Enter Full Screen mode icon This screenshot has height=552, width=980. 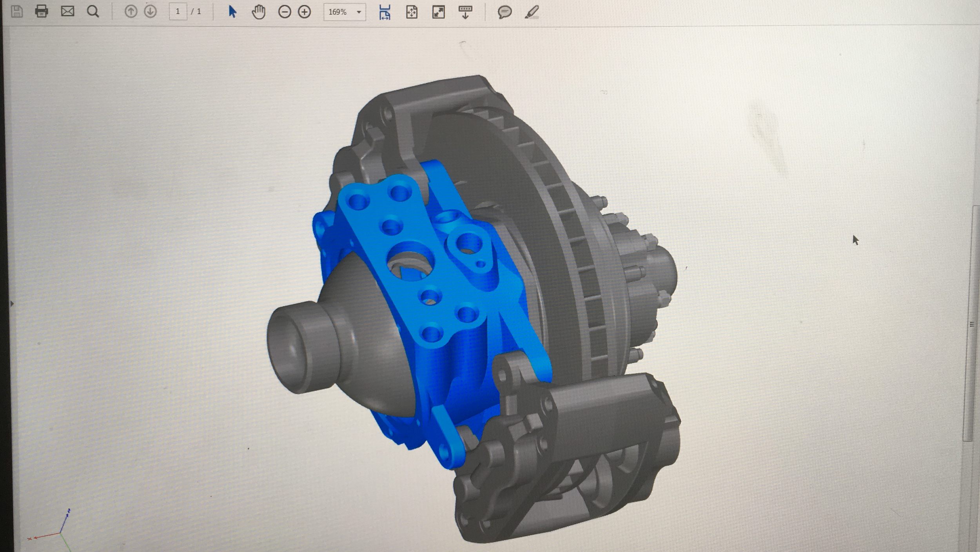[x=438, y=12]
